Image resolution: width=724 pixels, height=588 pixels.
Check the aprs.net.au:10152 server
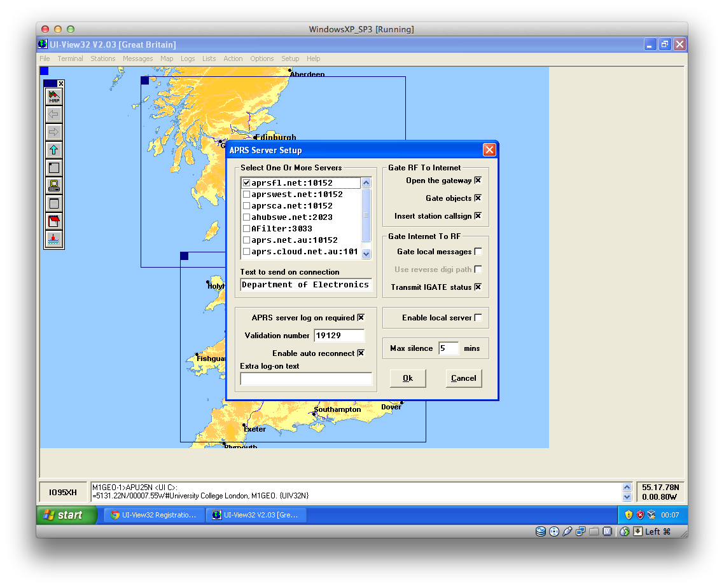pos(247,240)
